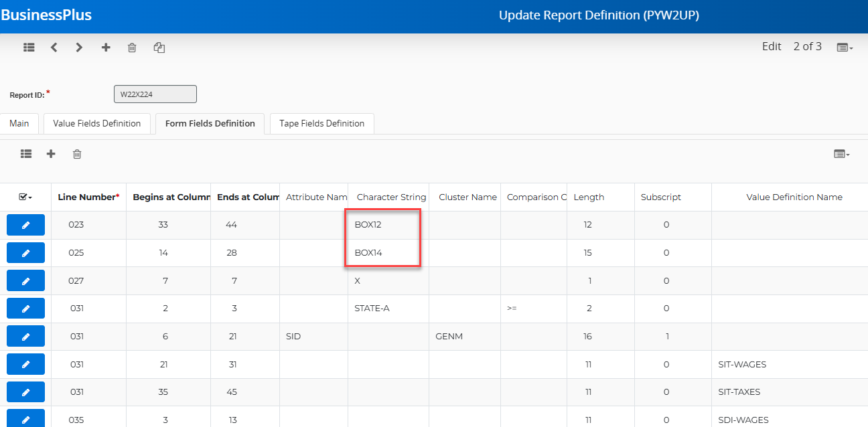Delete selected rows with grid trash icon
This screenshot has width=868, height=427.
click(77, 154)
